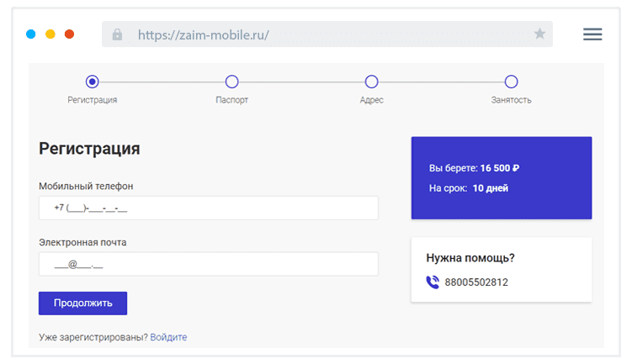Viewport: 632px width, 364px height.
Task: Click the phone handset icon under help
Action: click(x=433, y=282)
